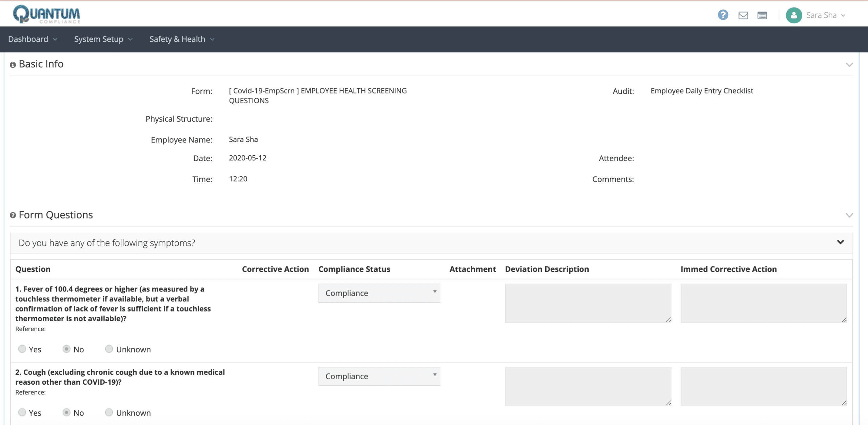
Task: Open Compliance Status dropdown for Fever question
Action: pyautogui.click(x=379, y=293)
